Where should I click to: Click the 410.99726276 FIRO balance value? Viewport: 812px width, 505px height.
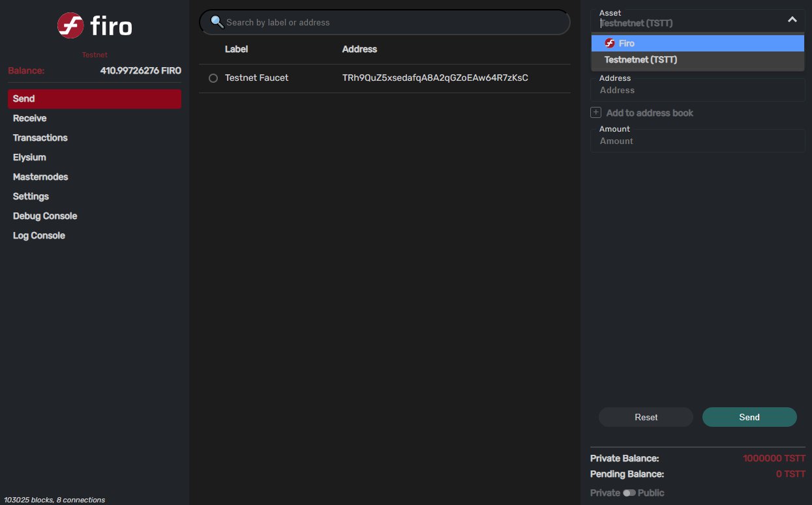coord(141,70)
